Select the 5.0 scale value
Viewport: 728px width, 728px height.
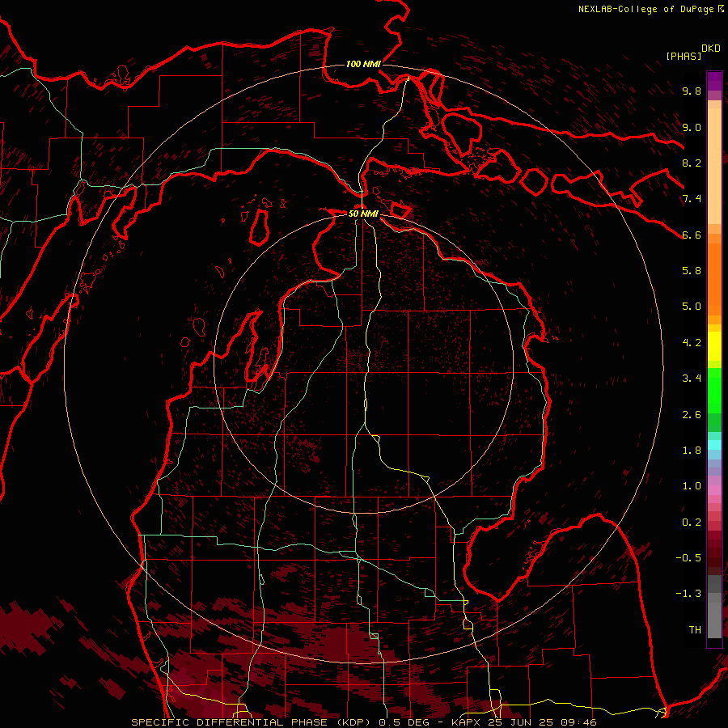click(x=692, y=307)
